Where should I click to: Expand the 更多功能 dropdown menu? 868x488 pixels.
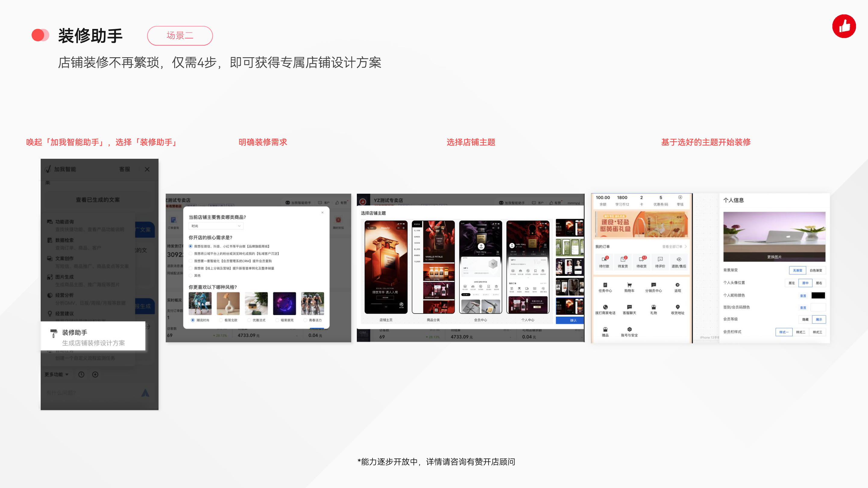(57, 374)
